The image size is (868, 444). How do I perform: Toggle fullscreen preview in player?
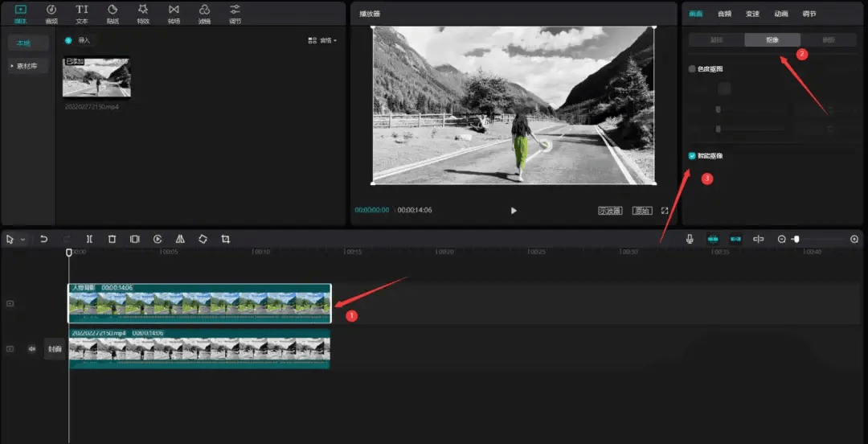tap(665, 211)
